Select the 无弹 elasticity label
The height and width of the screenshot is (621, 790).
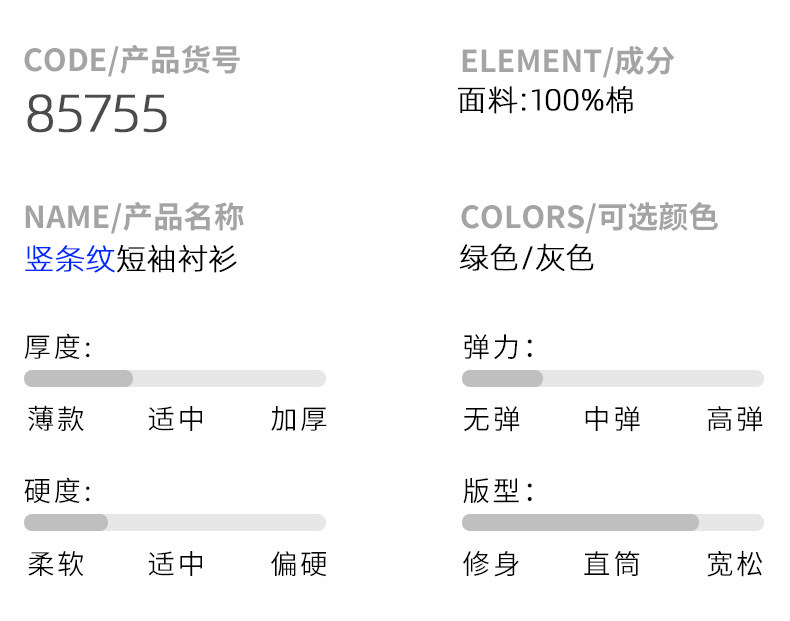pyautogui.click(x=492, y=419)
